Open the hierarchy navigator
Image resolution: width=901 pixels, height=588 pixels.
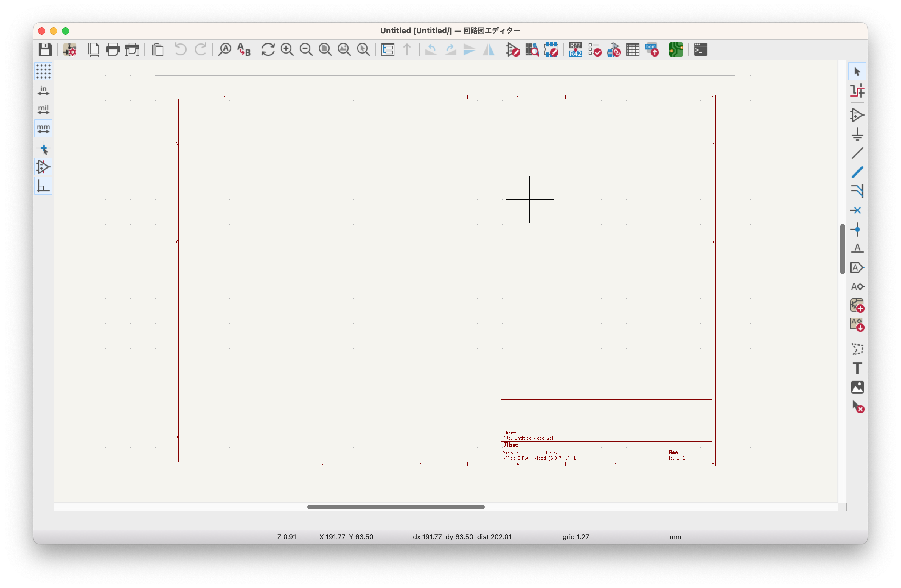(x=388, y=49)
